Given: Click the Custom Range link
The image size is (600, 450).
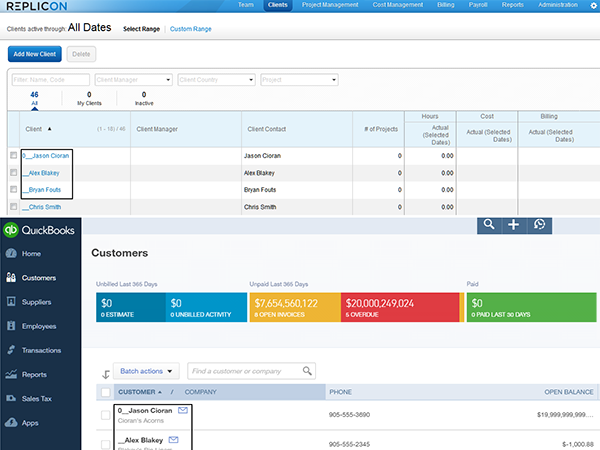Looking at the screenshot, I should point(191,29).
